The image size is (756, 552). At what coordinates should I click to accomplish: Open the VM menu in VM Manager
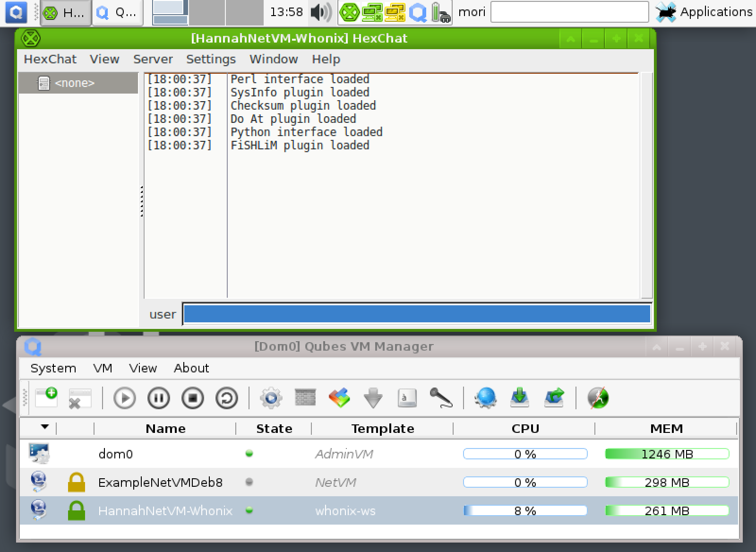(x=103, y=368)
